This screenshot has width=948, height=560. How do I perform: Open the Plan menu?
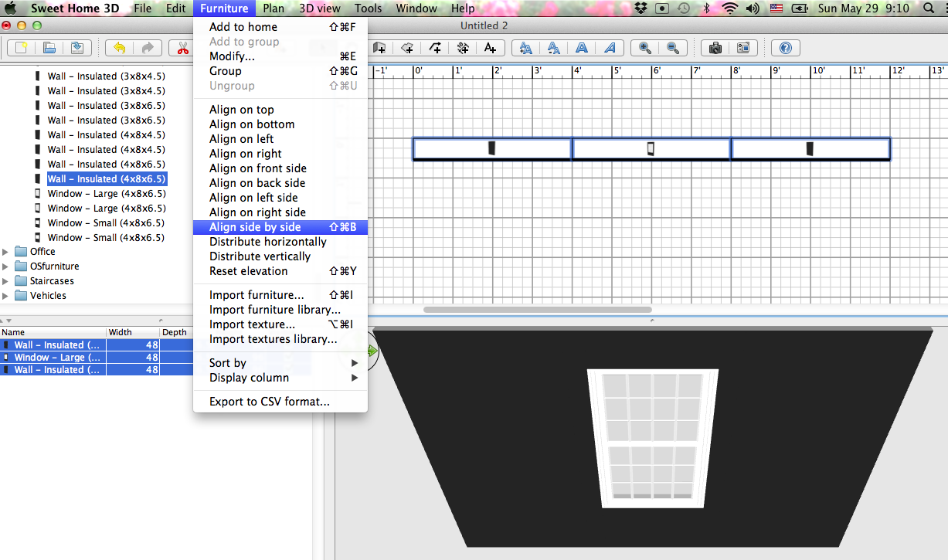[x=274, y=8]
